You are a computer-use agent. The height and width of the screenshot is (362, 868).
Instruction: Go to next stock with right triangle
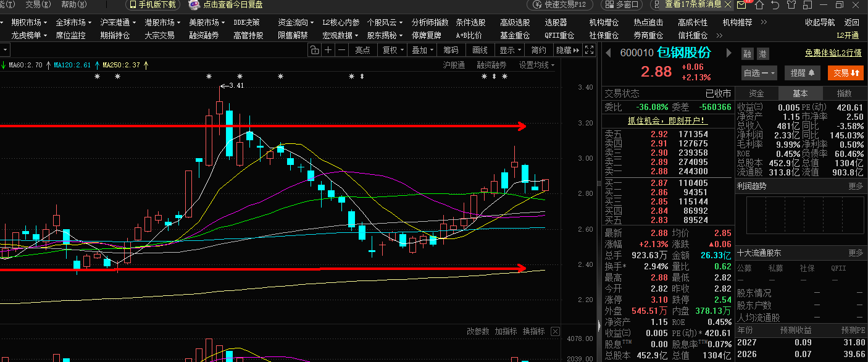click(728, 53)
